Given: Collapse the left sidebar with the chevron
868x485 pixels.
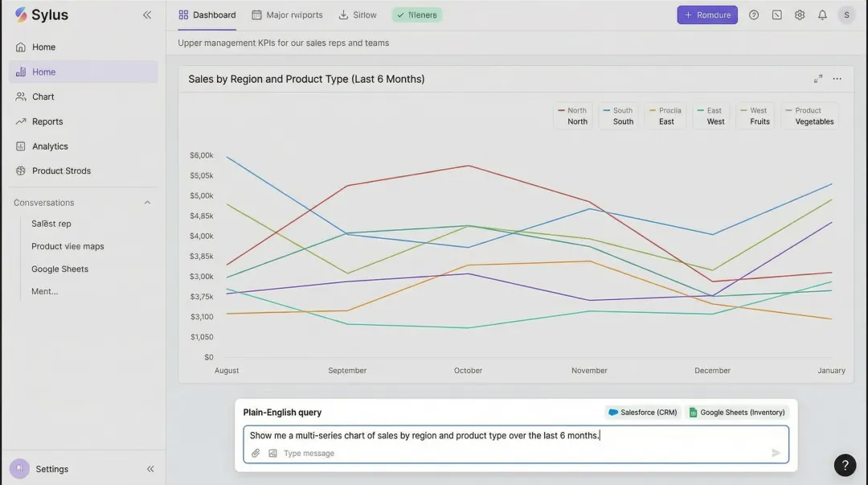Looking at the screenshot, I should pos(147,14).
